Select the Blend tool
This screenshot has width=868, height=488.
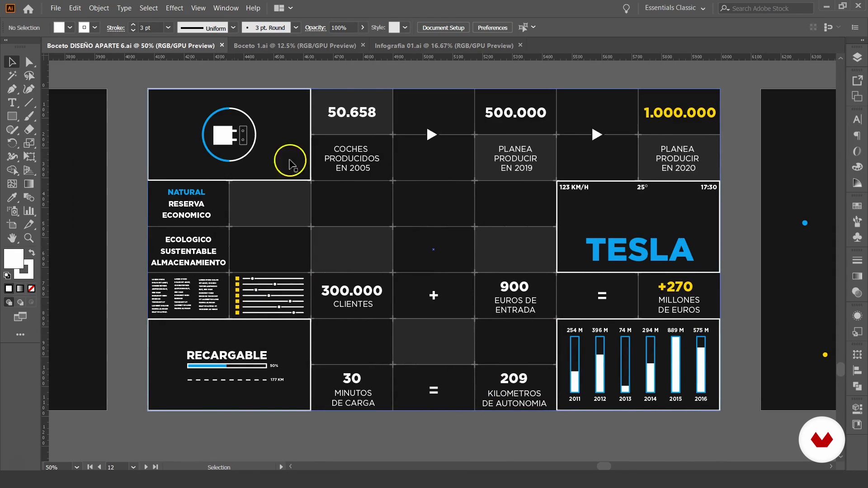29,197
